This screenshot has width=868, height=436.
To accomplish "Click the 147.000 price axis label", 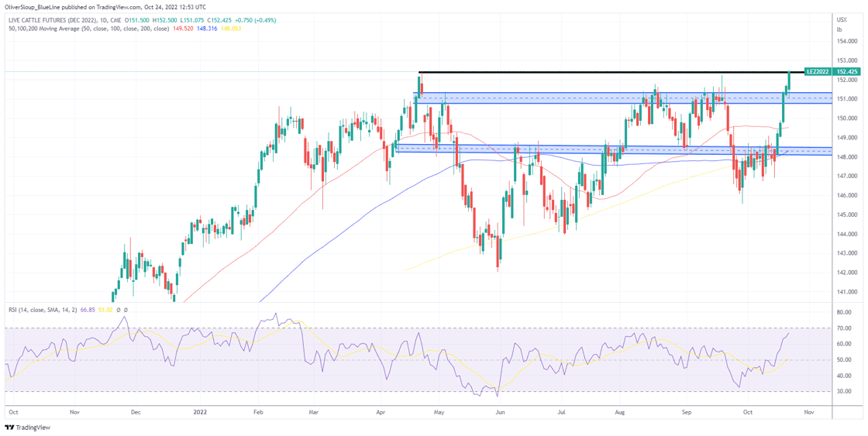I will tap(846, 177).
